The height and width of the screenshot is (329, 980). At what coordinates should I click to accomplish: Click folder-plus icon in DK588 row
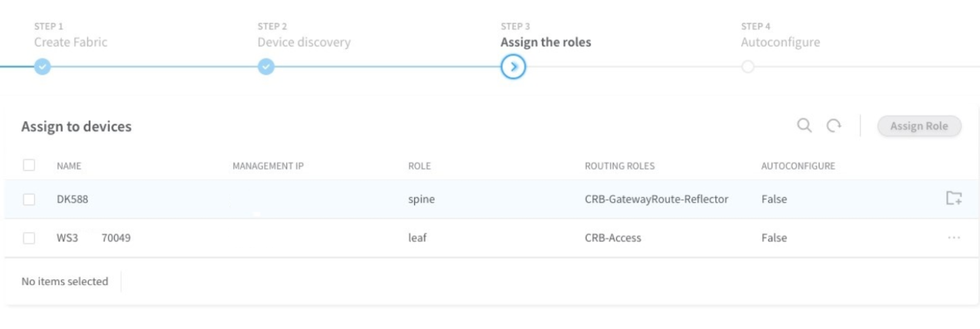pos(954,198)
